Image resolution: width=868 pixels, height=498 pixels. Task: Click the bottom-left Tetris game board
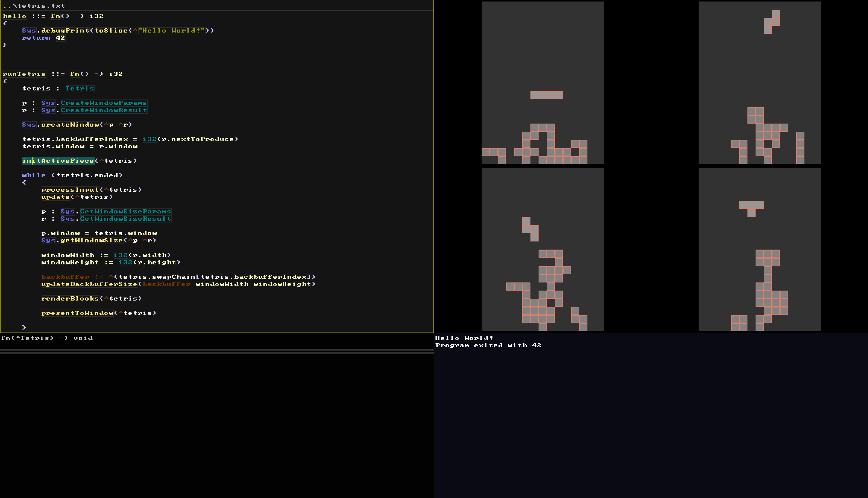click(x=542, y=250)
